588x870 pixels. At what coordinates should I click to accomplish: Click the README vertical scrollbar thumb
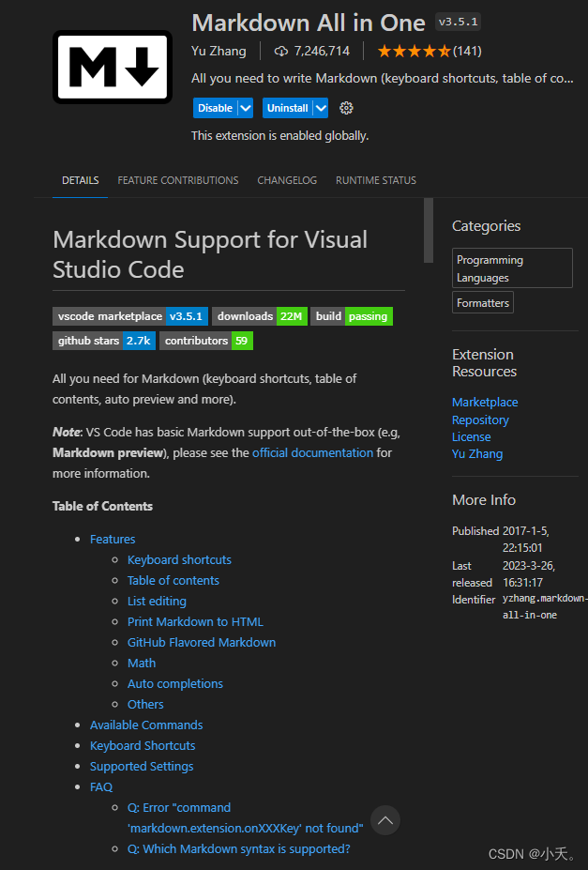pyautogui.click(x=429, y=230)
